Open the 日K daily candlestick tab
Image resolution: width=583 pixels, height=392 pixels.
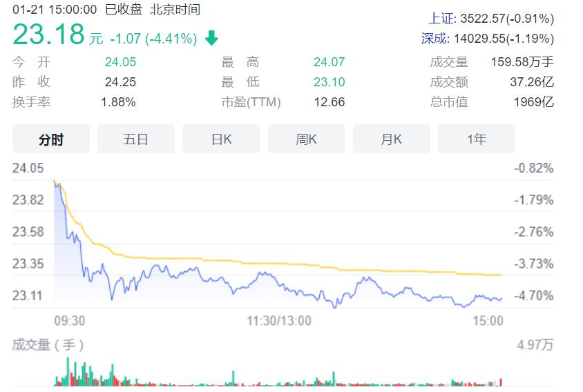pos(221,139)
